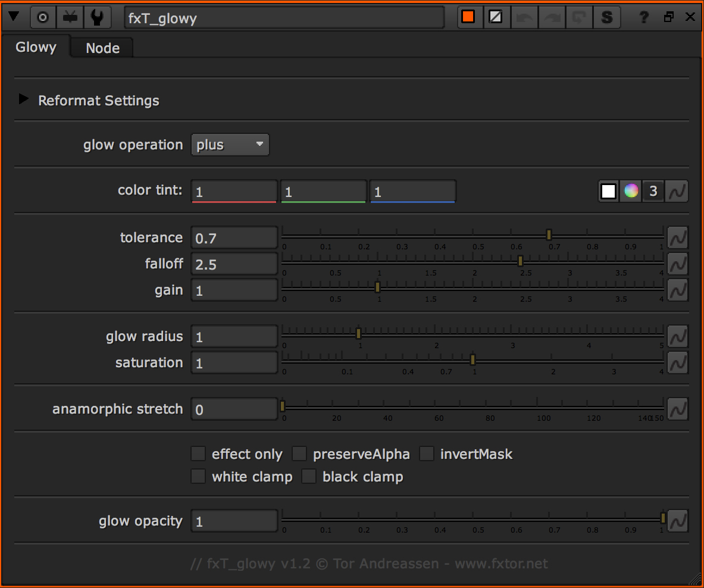Screen dimensions: 704x588
Task: Switch to the Node tab
Action: (x=102, y=48)
